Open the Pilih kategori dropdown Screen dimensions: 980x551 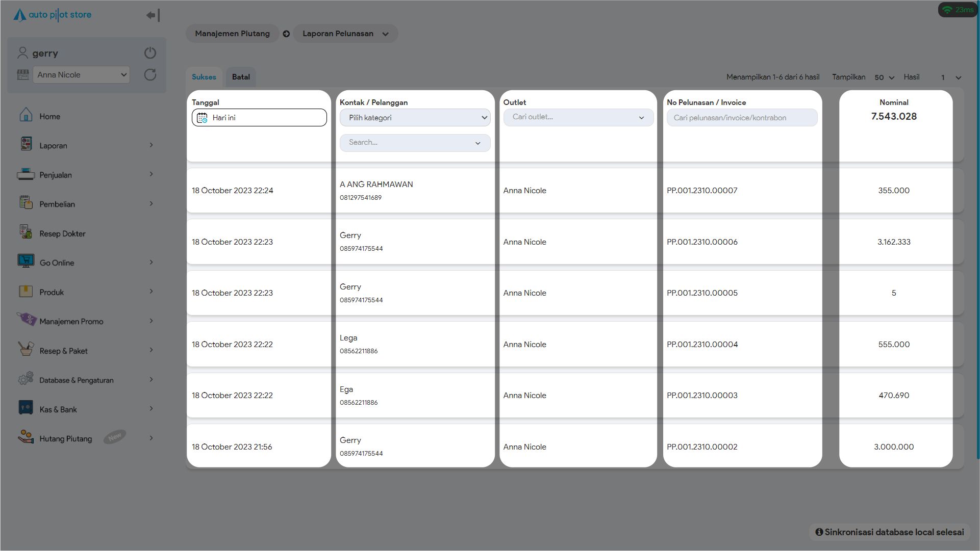click(x=415, y=118)
